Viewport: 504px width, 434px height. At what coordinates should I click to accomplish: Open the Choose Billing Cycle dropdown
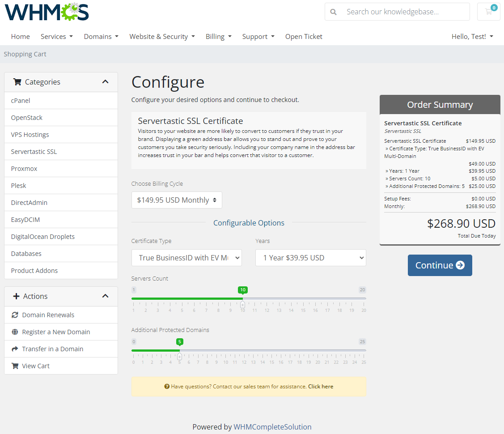click(x=177, y=200)
